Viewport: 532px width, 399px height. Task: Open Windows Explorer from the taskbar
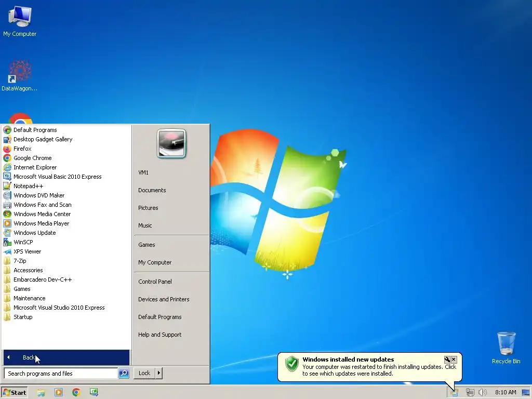pyautogui.click(x=41, y=393)
